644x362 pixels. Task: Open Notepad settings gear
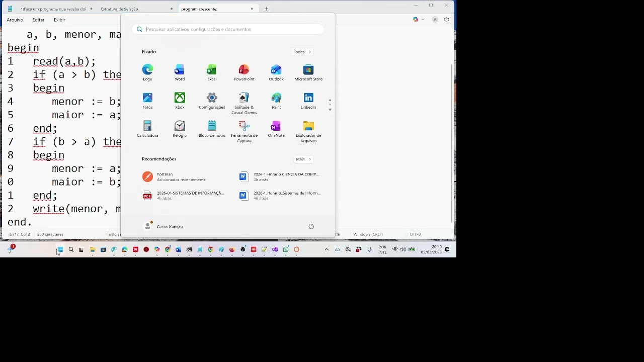click(x=446, y=20)
